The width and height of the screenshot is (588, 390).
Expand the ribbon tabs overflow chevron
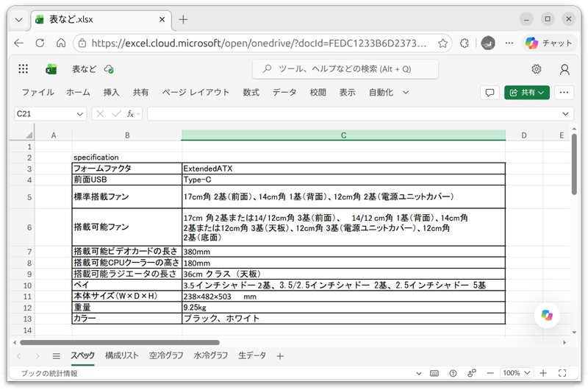(406, 92)
